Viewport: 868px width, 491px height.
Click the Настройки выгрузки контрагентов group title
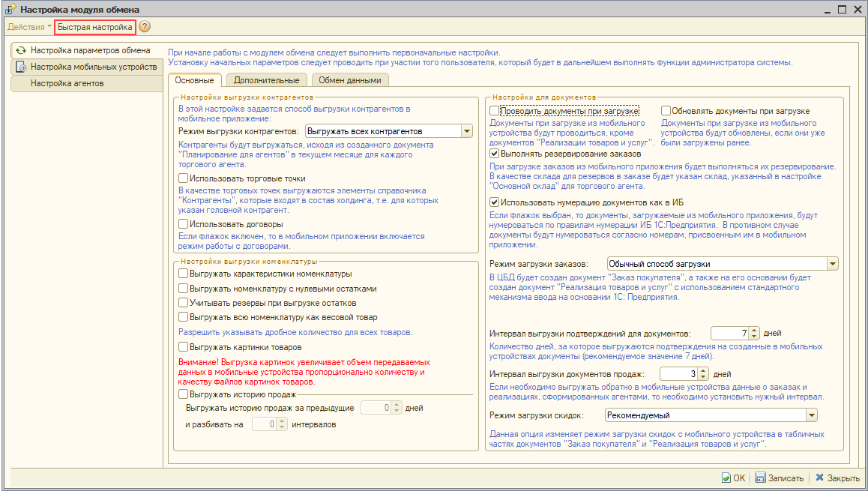pos(247,97)
